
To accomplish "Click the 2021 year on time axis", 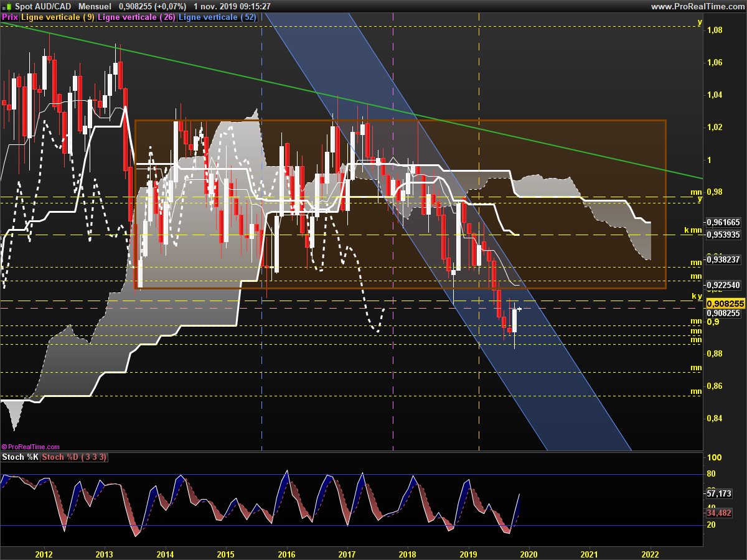I will pos(590,554).
